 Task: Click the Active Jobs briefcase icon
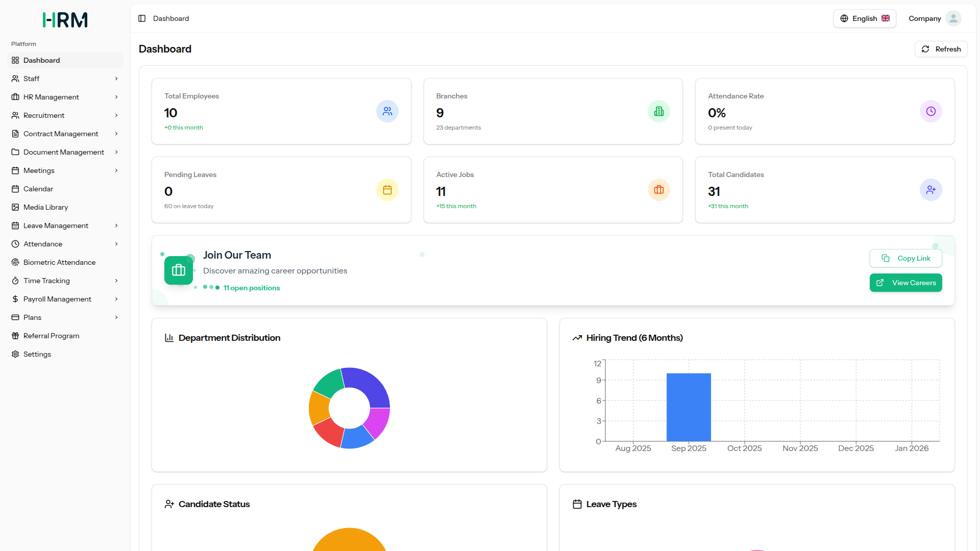659,190
